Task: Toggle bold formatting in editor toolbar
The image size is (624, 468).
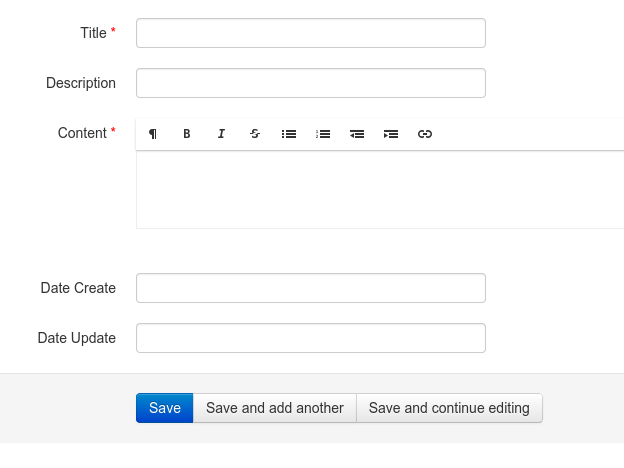Action: click(187, 134)
